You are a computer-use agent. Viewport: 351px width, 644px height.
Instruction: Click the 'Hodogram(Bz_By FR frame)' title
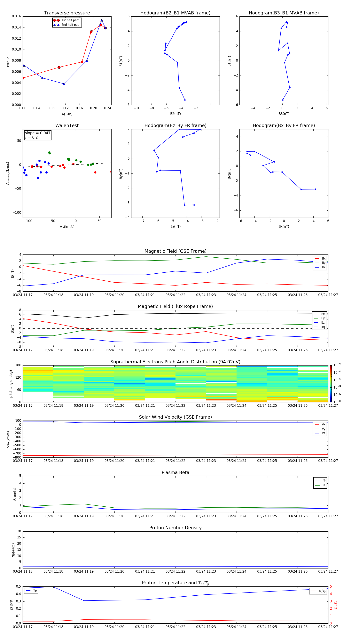[x=175, y=125]
